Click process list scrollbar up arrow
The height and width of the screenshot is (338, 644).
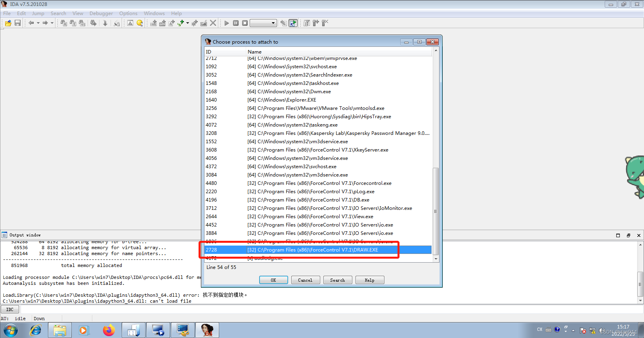click(x=436, y=51)
